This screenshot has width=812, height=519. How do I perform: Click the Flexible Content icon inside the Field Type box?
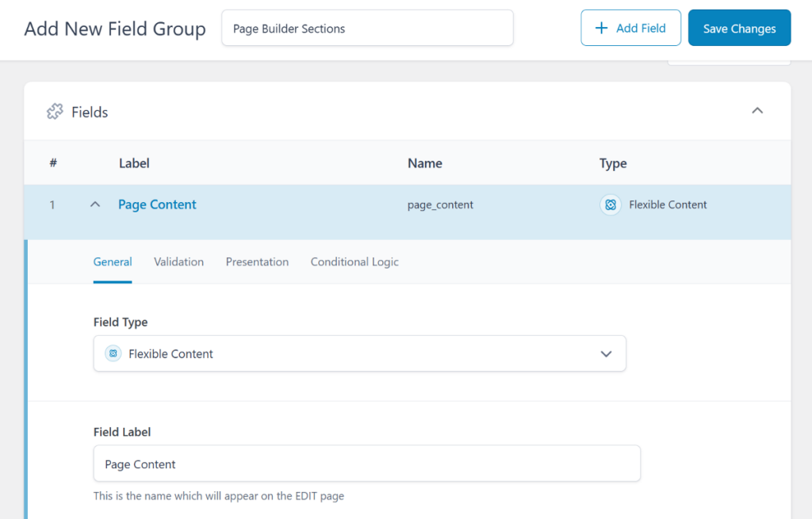pyautogui.click(x=112, y=353)
